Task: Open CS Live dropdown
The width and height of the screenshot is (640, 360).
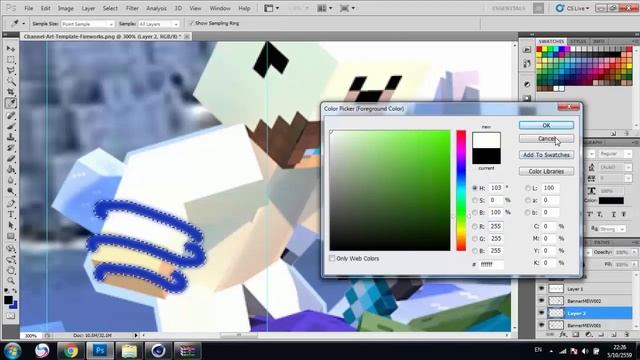Action: click(573, 8)
